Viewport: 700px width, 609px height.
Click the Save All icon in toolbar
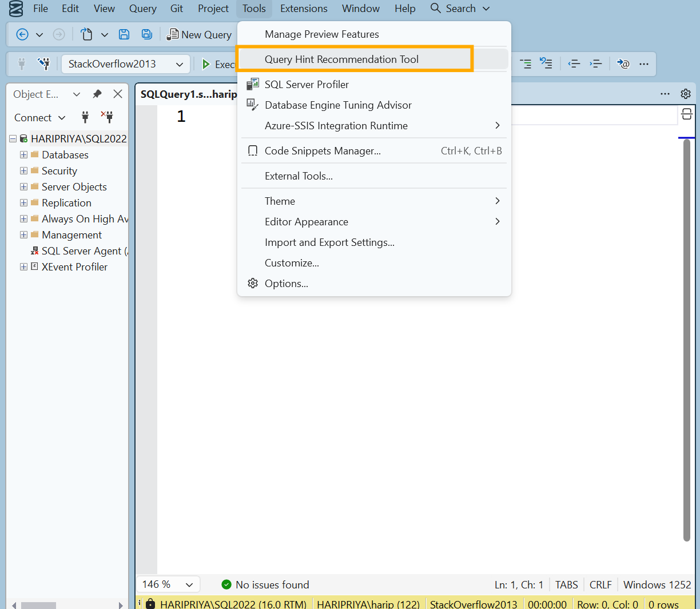(147, 34)
